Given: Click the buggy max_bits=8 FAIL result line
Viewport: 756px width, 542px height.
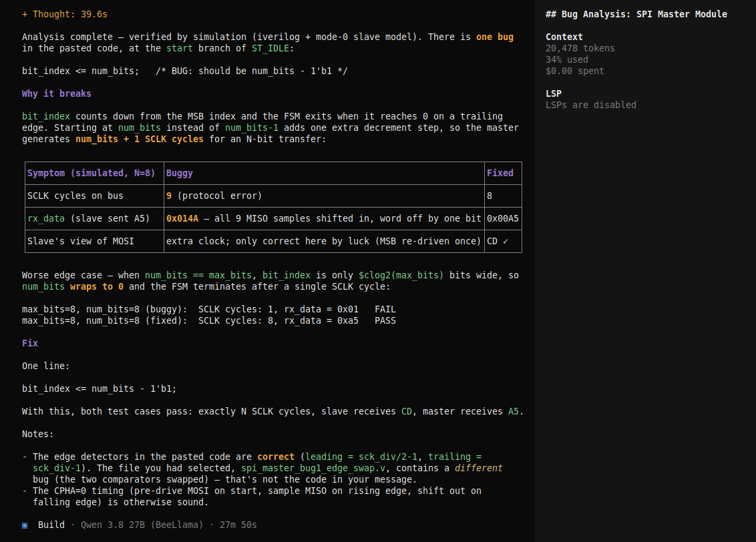Looking at the screenshot, I should point(209,309).
